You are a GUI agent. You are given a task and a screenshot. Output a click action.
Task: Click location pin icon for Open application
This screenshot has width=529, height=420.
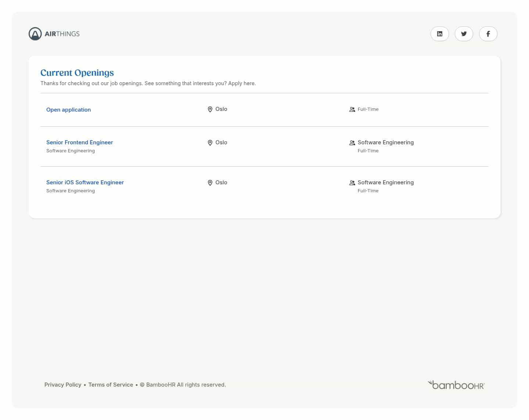[x=210, y=109]
